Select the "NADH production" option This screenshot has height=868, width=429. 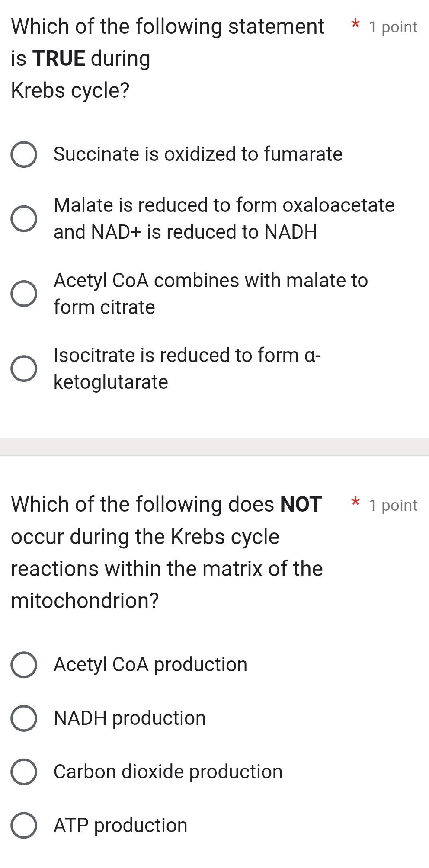(x=25, y=718)
